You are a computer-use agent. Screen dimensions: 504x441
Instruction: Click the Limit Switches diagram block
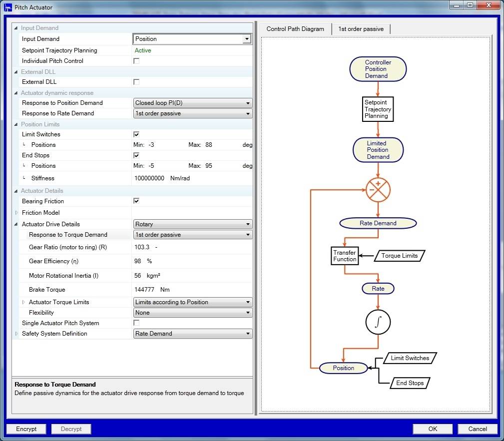410,358
